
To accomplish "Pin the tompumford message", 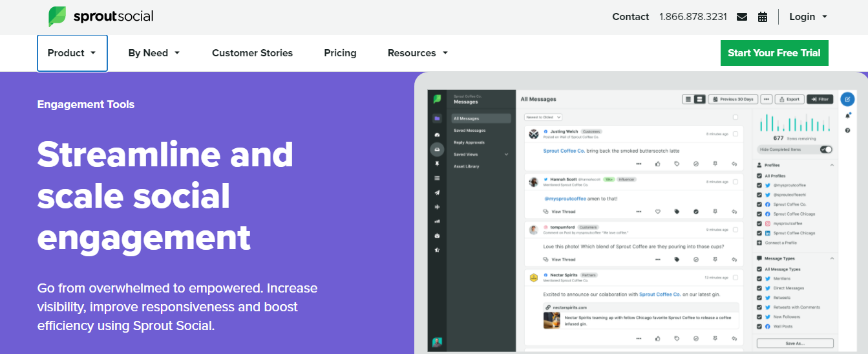I will (x=715, y=260).
